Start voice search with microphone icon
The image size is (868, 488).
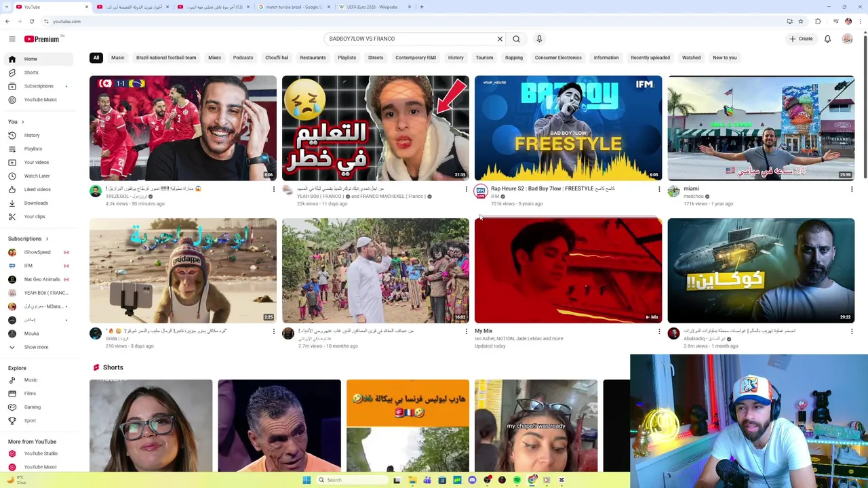539,39
